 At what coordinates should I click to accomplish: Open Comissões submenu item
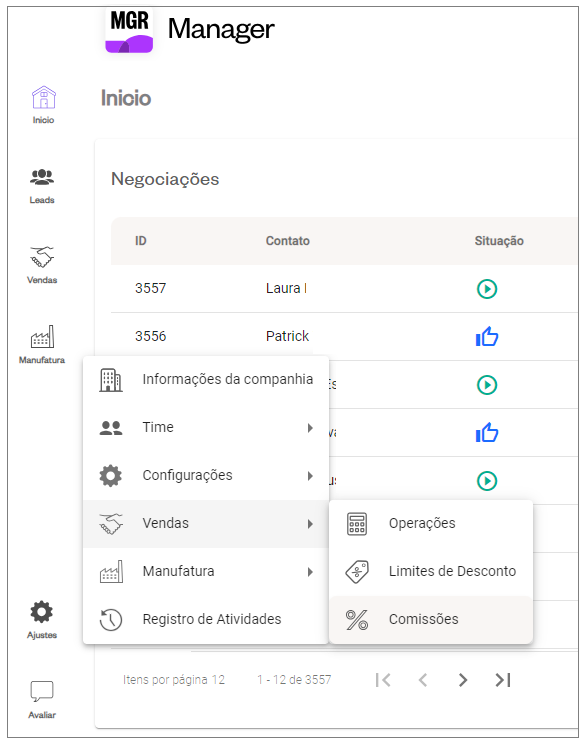(x=431, y=619)
